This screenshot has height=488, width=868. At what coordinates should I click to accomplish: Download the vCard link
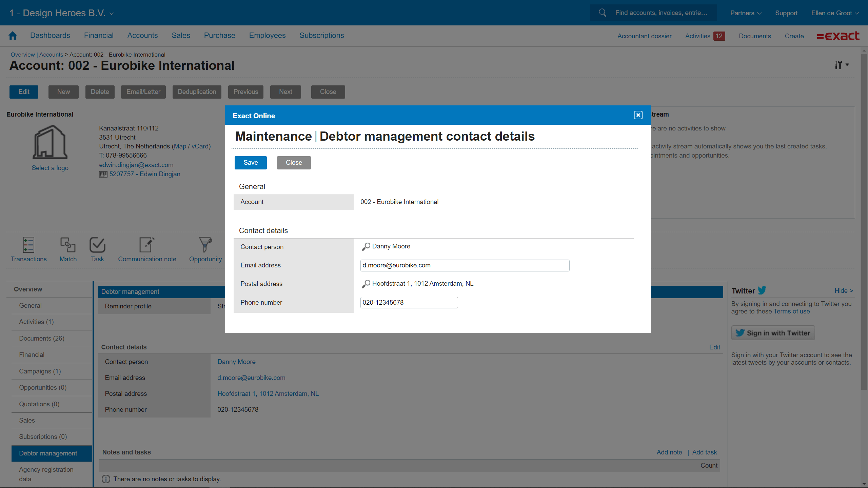[x=200, y=146]
